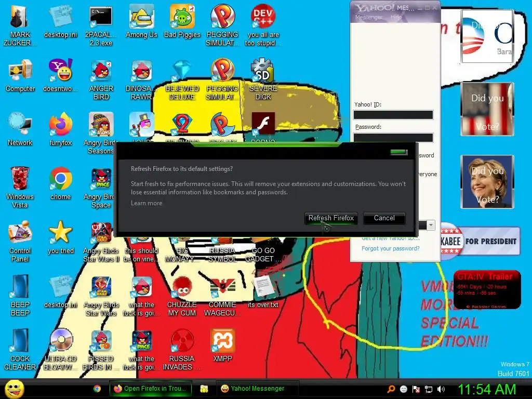
Task: Launch the furryfox Firefox desktop icon
Action: (x=60, y=129)
